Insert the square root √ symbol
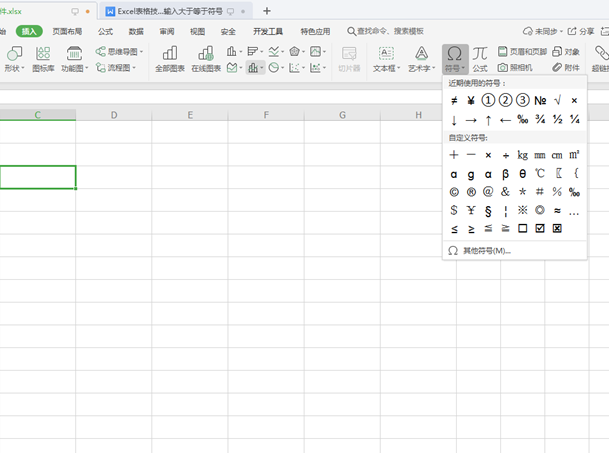 point(557,100)
